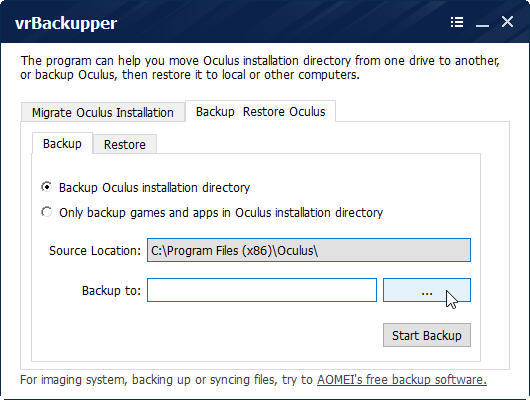Open the menu list icon in title bar
Screen dimensions: 530x400
(457, 22)
